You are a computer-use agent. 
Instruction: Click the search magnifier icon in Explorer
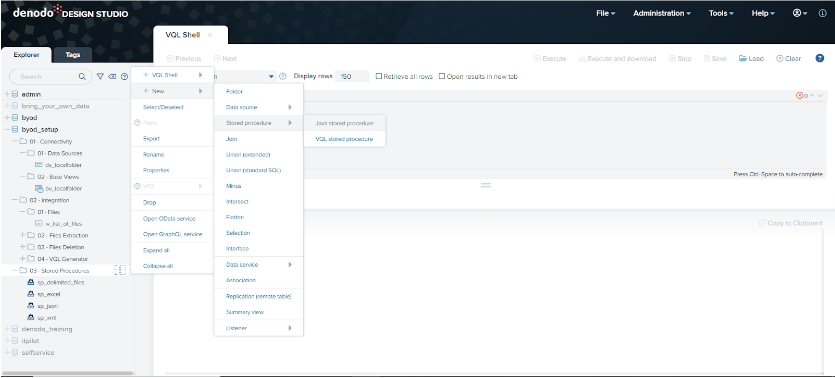(x=82, y=77)
